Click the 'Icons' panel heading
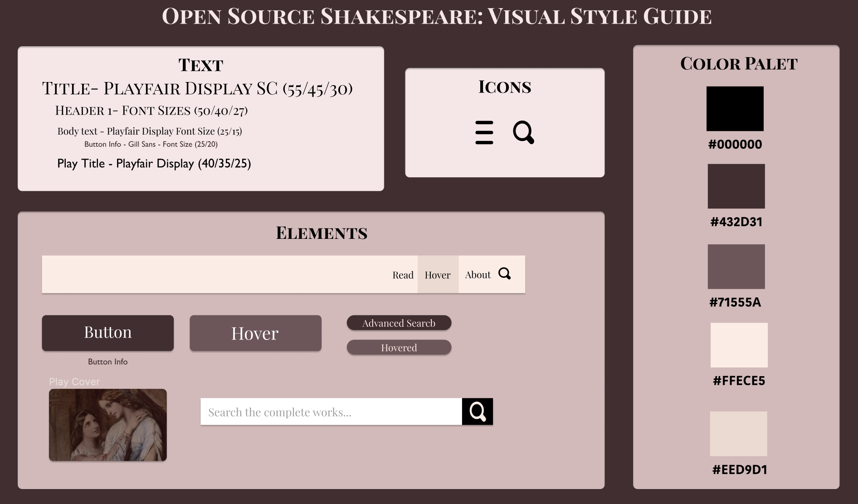Viewport: 858px width, 504px height. click(x=505, y=87)
